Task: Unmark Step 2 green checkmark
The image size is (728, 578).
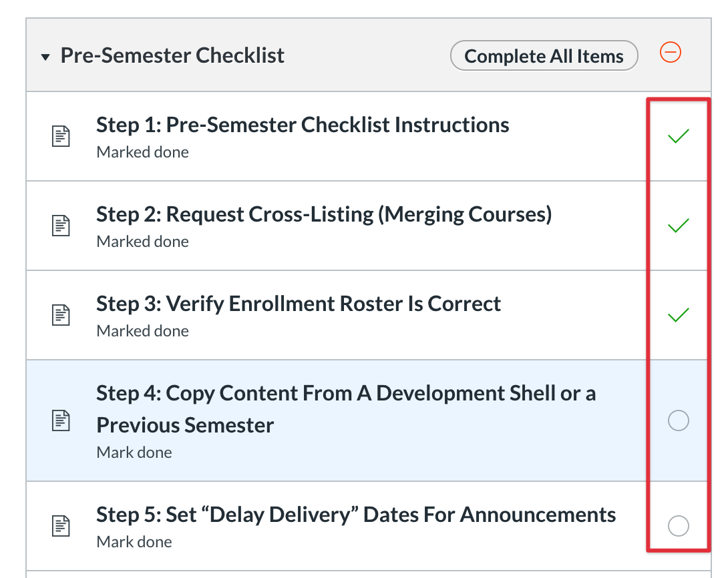Action: pyautogui.click(x=678, y=226)
